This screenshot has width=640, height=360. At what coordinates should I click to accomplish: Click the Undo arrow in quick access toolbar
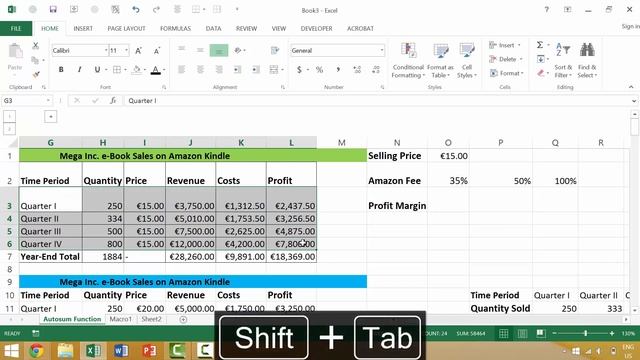[x=136, y=9]
